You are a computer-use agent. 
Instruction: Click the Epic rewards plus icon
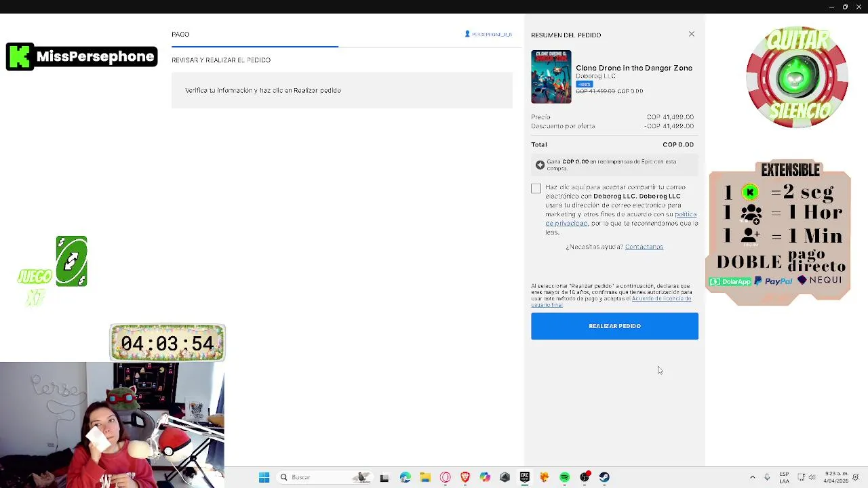540,165
